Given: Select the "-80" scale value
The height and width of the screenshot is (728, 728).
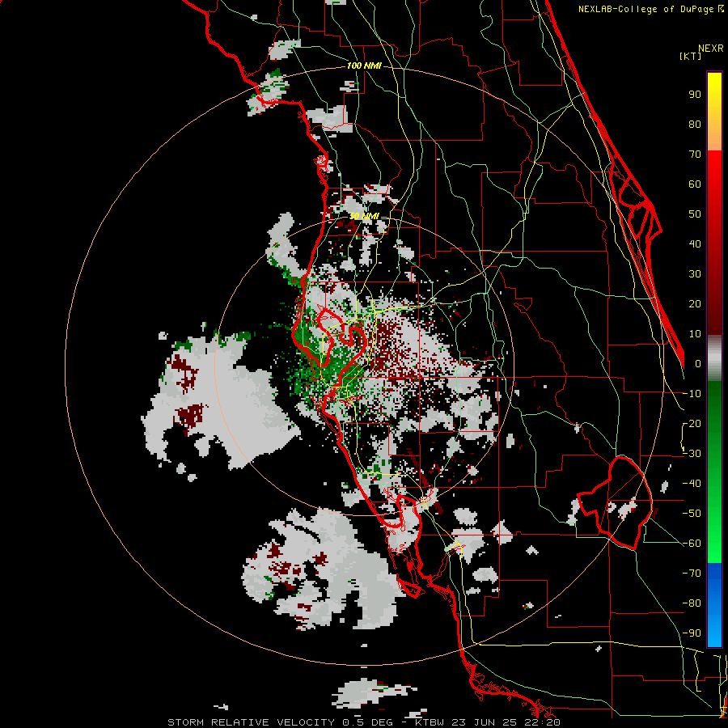Looking at the screenshot, I should (692, 603).
